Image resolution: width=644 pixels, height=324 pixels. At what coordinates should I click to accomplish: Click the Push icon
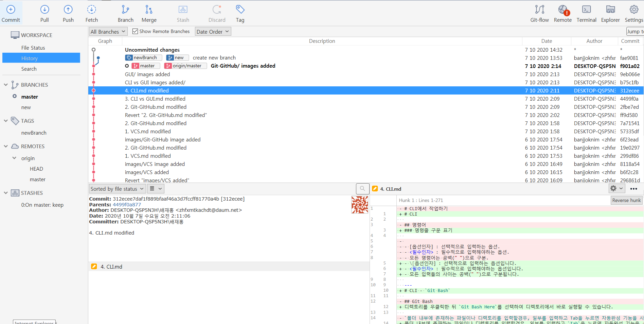pyautogui.click(x=68, y=13)
